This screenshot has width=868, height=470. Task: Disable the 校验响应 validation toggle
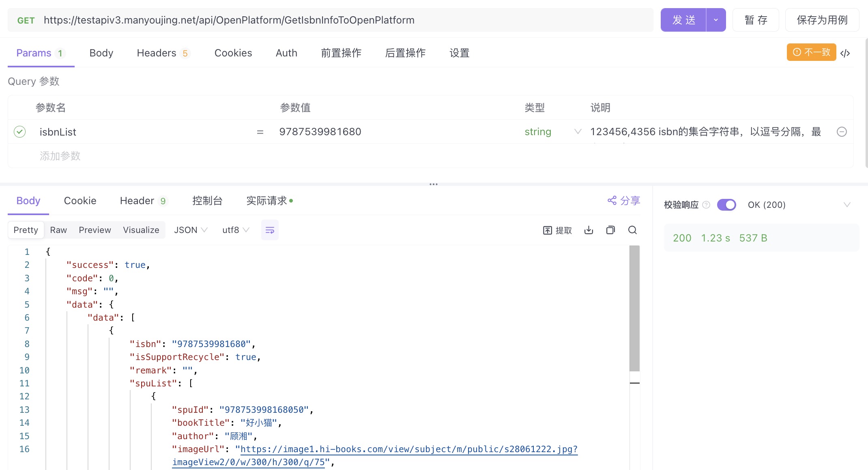(726, 205)
